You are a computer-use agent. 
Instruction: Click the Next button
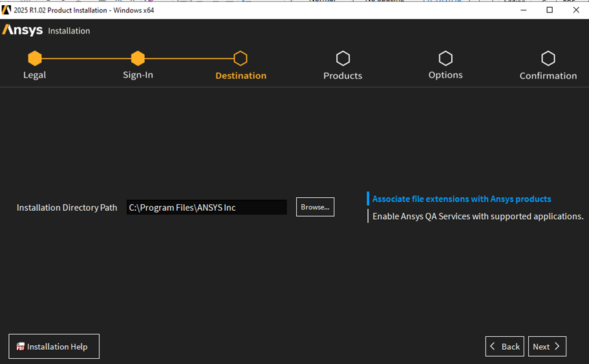(x=547, y=347)
